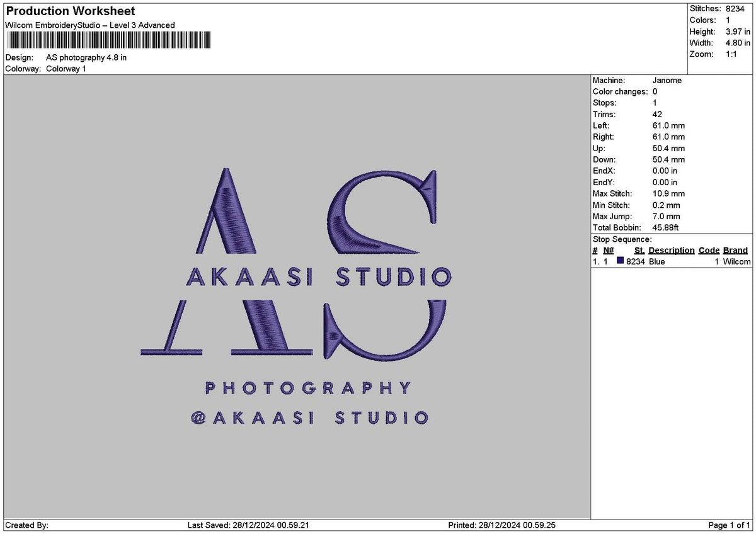756x534 pixels.
Task: Click the Brand column header
Action: point(735,250)
